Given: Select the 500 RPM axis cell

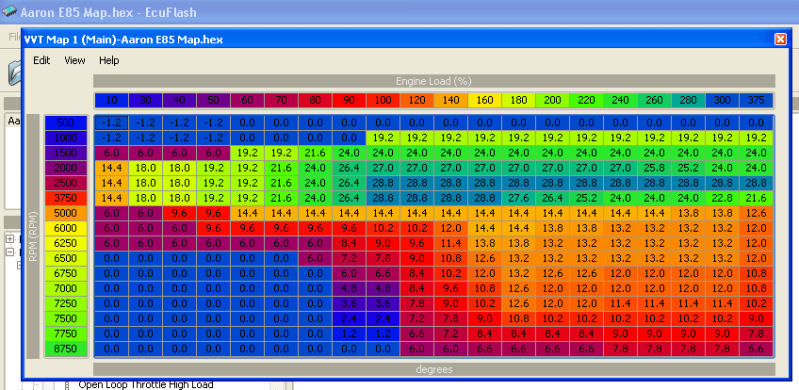Looking at the screenshot, I should point(66,123).
